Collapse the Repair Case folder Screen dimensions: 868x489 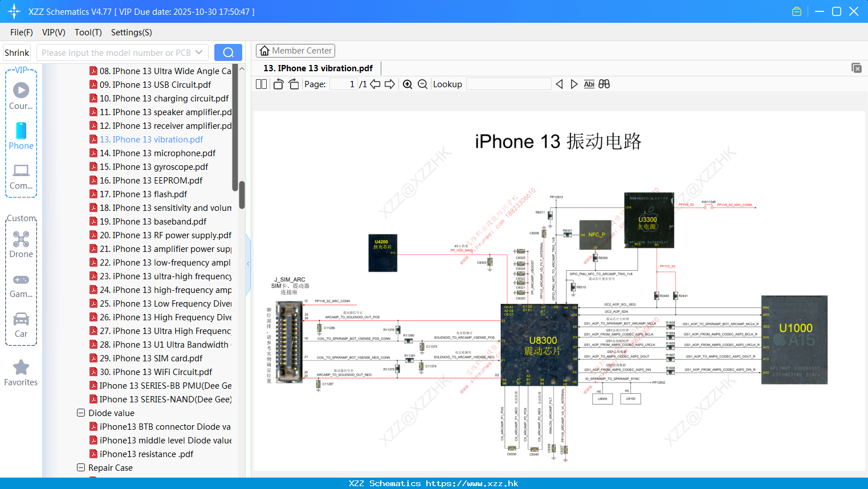click(81, 467)
